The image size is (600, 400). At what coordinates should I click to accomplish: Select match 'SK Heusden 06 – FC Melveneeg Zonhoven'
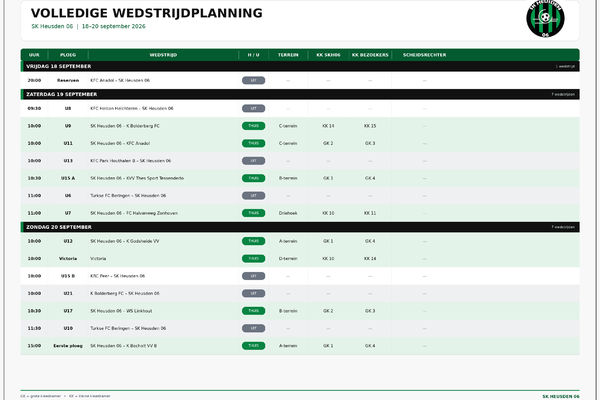point(134,213)
